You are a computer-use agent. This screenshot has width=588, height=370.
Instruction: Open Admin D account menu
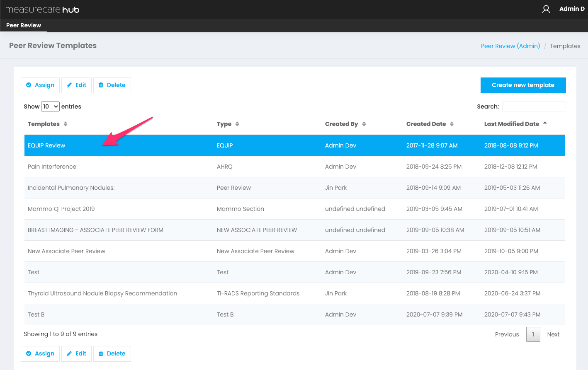click(x=572, y=9)
